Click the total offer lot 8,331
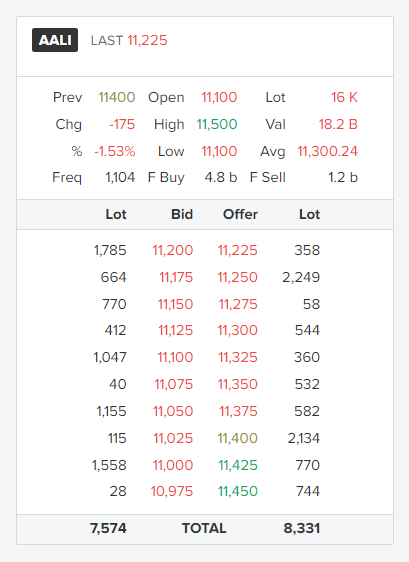 click(301, 528)
